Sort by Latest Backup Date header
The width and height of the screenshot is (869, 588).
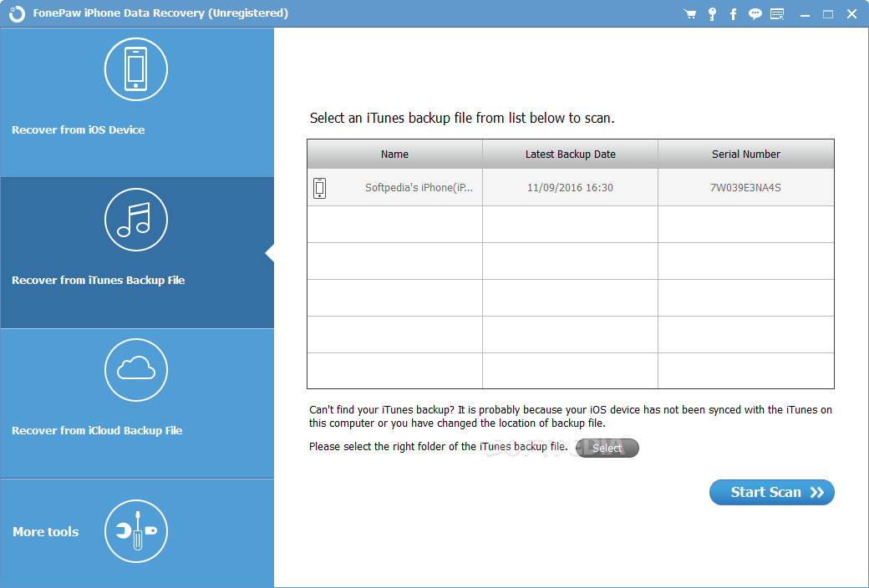(570, 154)
